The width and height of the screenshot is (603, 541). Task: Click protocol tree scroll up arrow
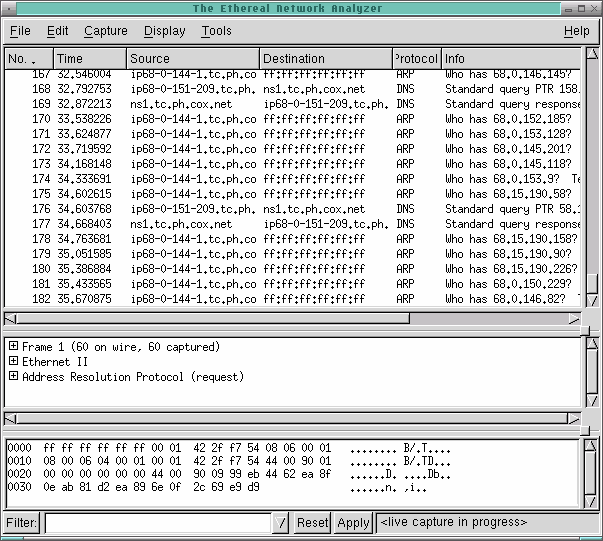pos(592,344)
